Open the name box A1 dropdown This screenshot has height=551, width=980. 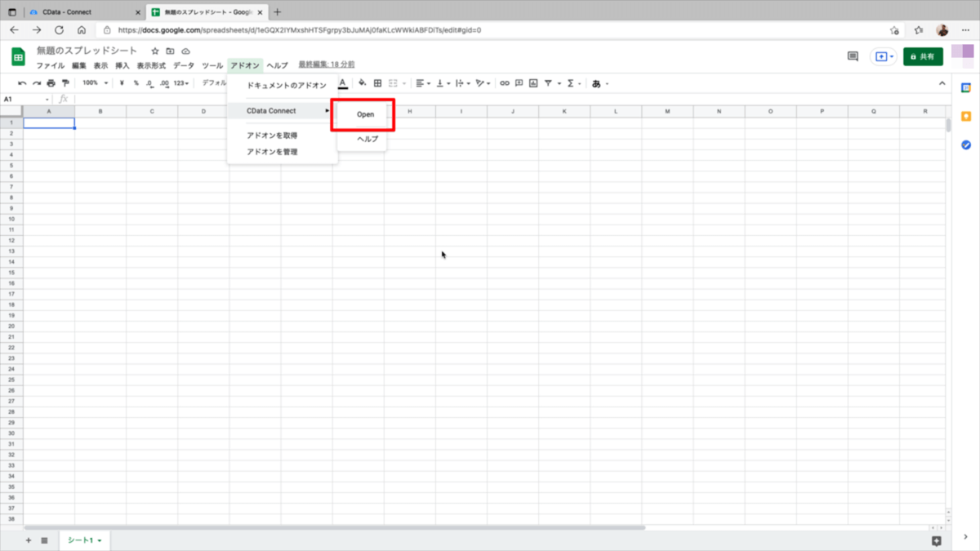[47, 99]
